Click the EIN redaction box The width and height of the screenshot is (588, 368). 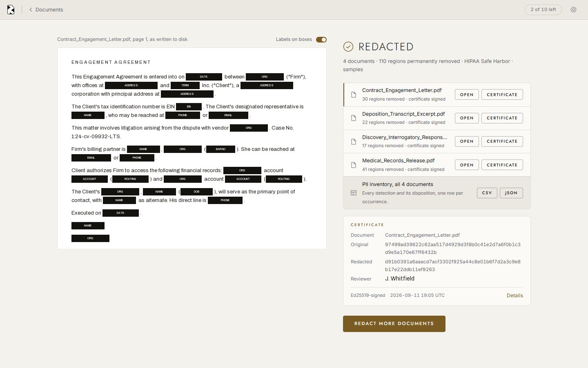[189, 107]
